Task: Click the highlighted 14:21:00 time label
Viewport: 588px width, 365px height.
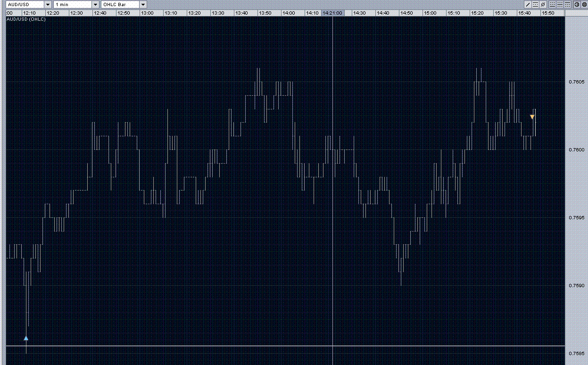Action: [x=332, y=13]
